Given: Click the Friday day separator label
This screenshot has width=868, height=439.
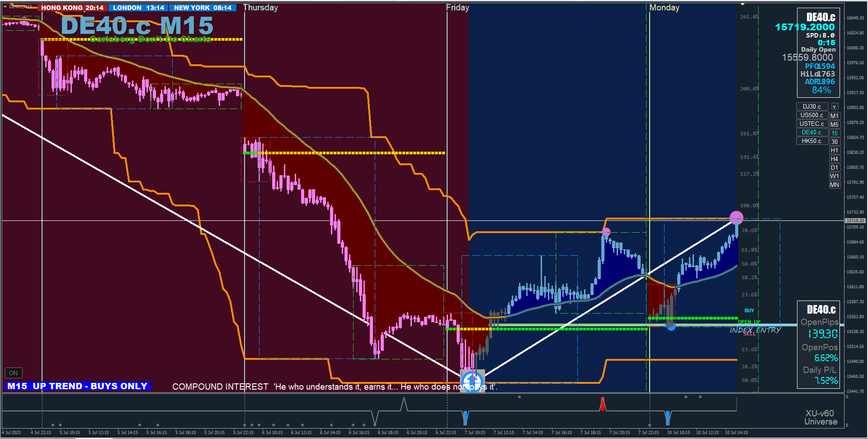Looking at the screenshot, I should coord(458,8).
